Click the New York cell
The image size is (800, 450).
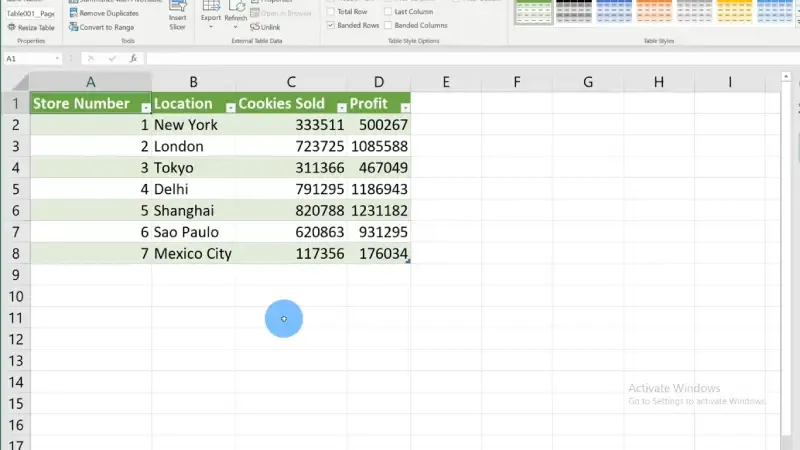(193, 125)
